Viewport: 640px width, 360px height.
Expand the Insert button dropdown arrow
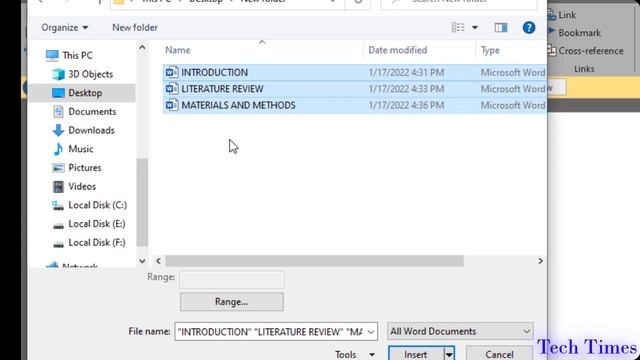pyautogui.click(x=449, y=354)
